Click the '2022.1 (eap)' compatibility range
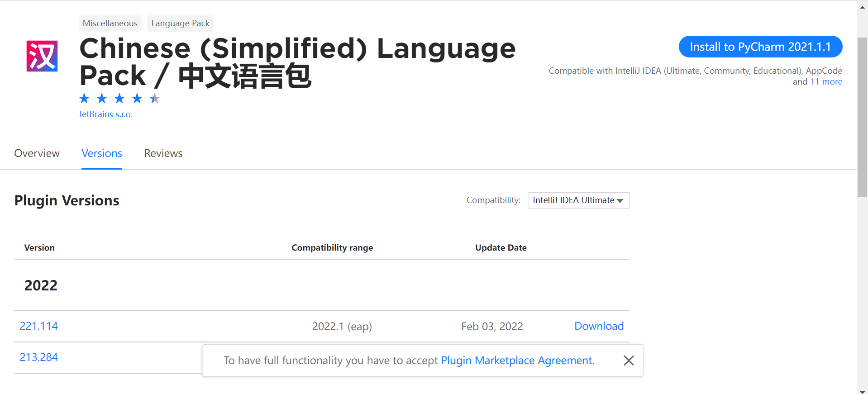The width and height of the screenshot is (868, 394). 342,327
